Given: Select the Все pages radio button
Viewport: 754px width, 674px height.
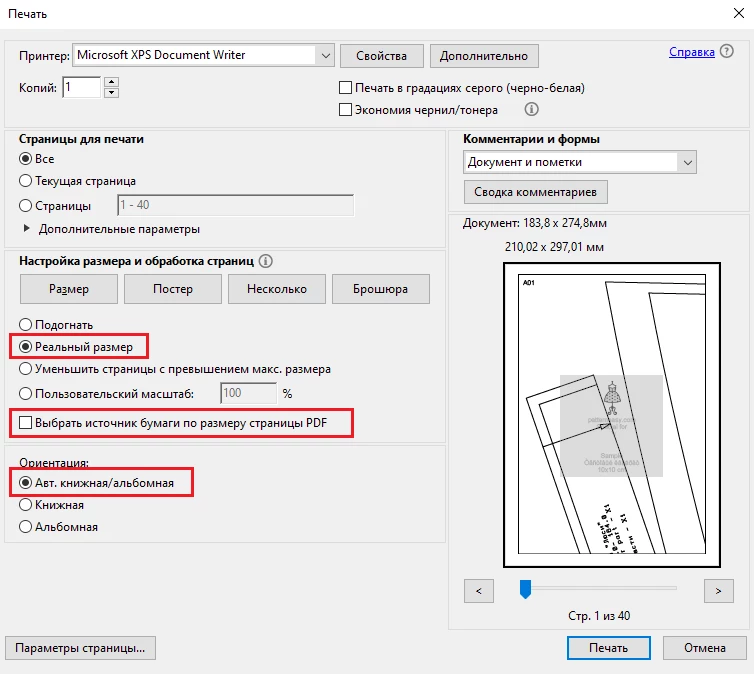Looking at the screenshot, I should [x=25, y=158].
